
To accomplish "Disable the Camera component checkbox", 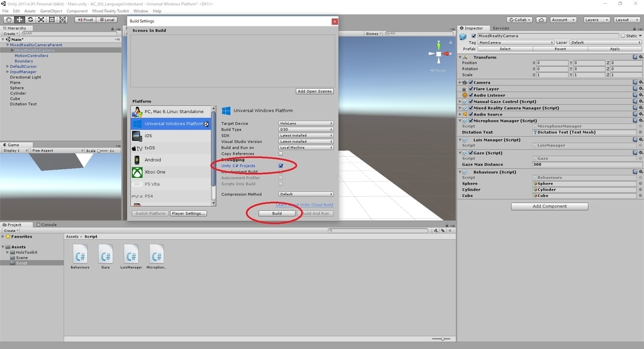I will (x=471, y=82).
